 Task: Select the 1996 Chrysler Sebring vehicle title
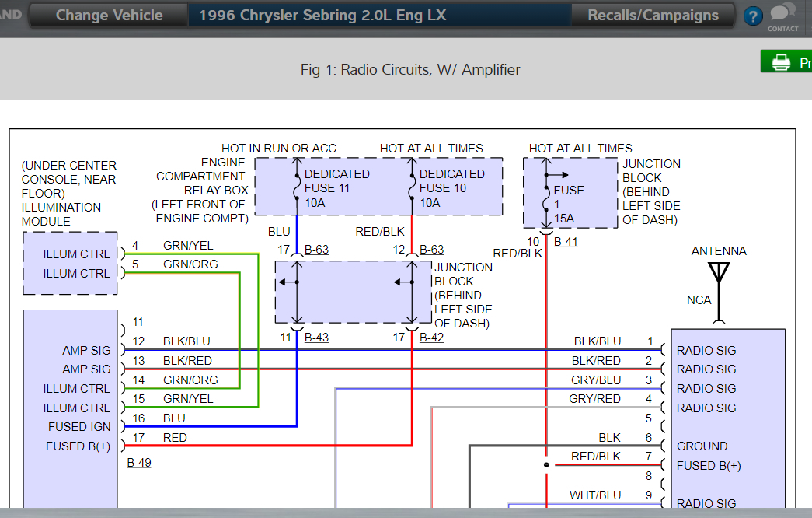[x=322, y=16]
